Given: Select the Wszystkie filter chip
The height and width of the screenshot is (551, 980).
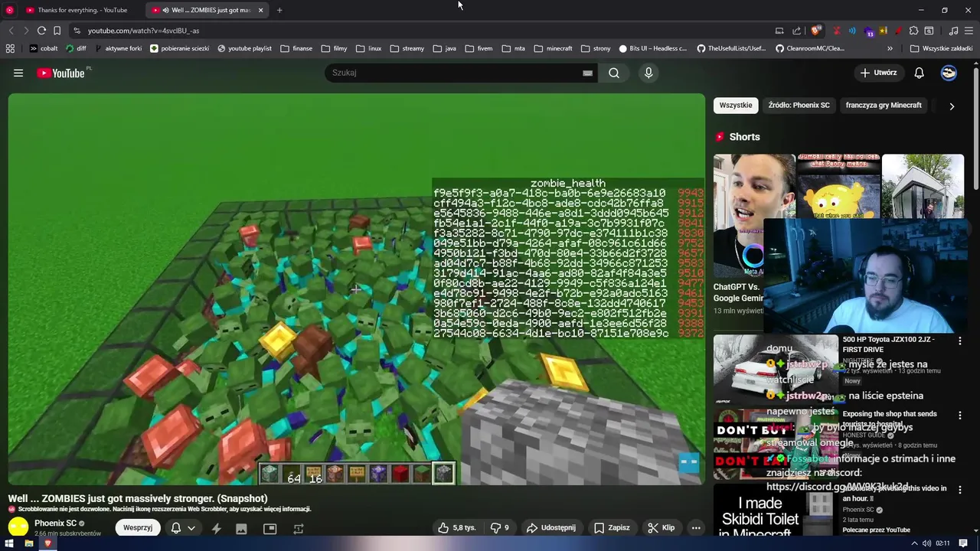Looking at the screenshot, I should click(x=736, y=106).
